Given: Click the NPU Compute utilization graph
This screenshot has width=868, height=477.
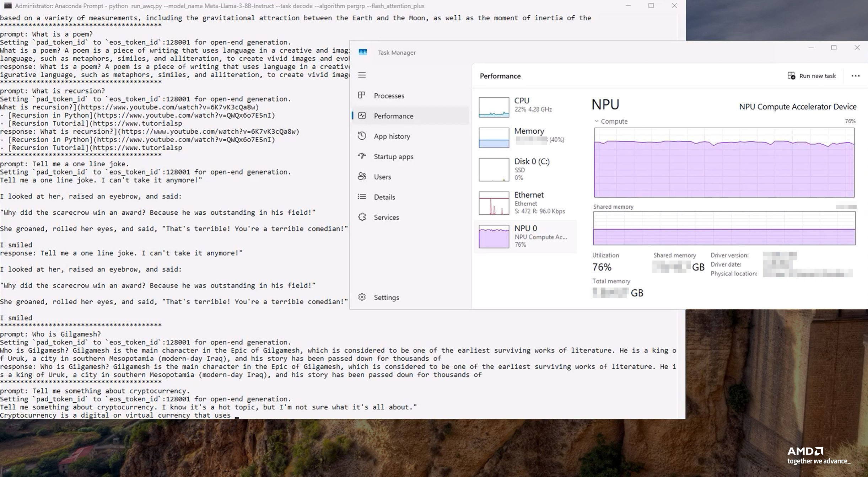Looking at the screenshot, I should [724, 162].
